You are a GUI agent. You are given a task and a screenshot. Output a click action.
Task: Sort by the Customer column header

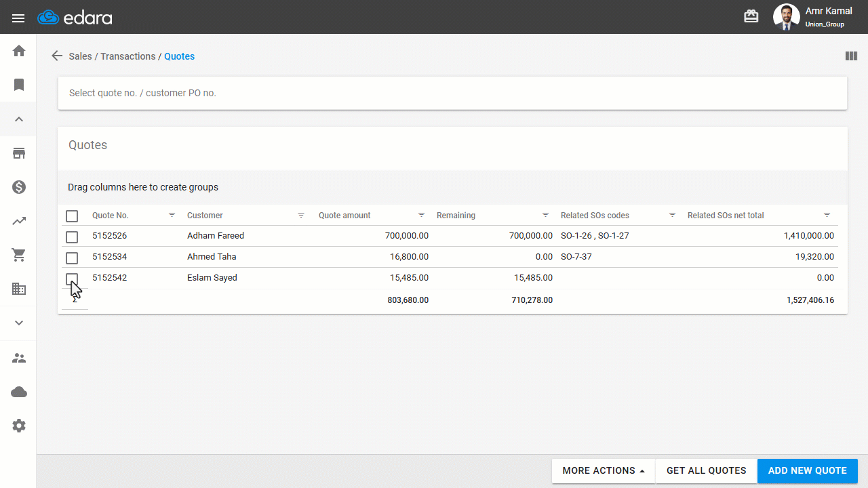(205, 216)
